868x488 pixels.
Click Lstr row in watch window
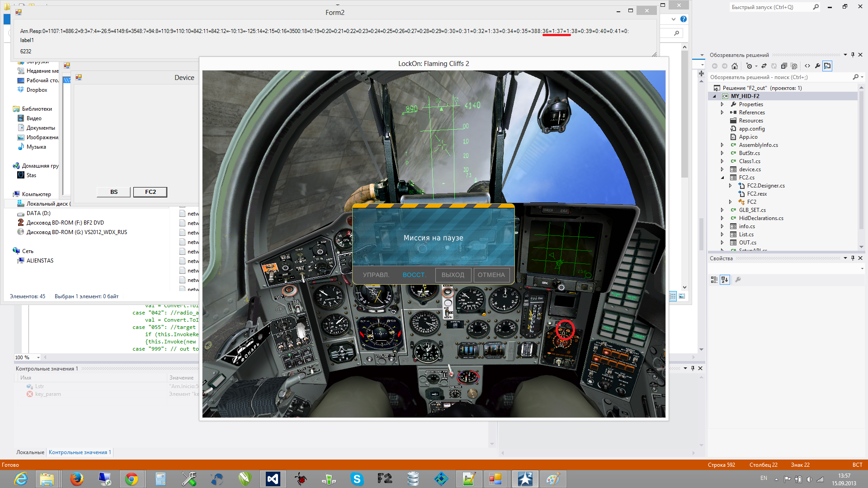pyautogui.click(x=40, y=386)
